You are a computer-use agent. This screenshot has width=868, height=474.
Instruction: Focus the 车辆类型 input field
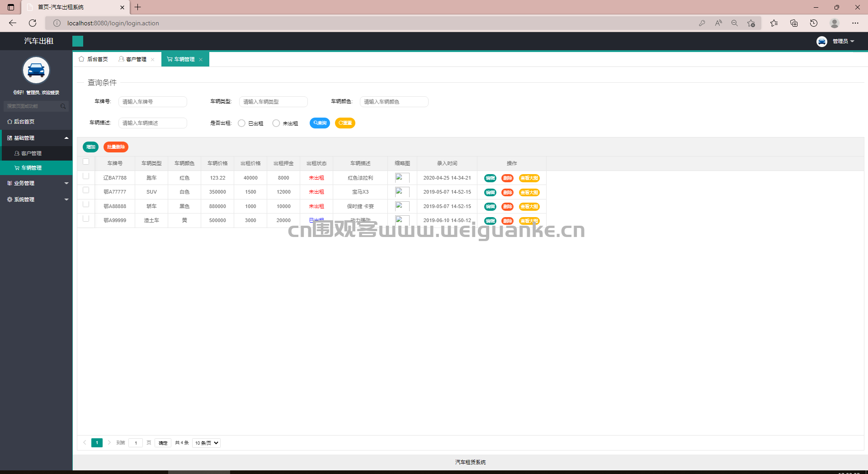[x=274, y=102]
